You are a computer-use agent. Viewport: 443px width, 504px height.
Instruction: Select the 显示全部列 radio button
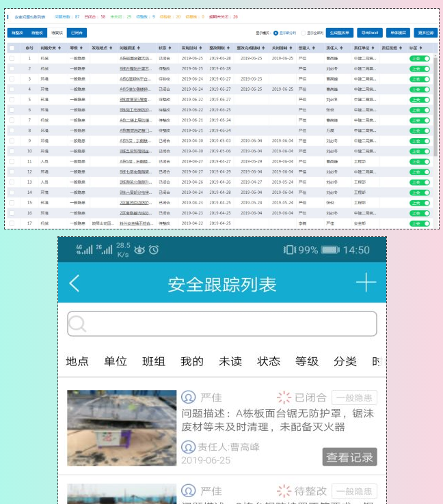pos(303,33)
